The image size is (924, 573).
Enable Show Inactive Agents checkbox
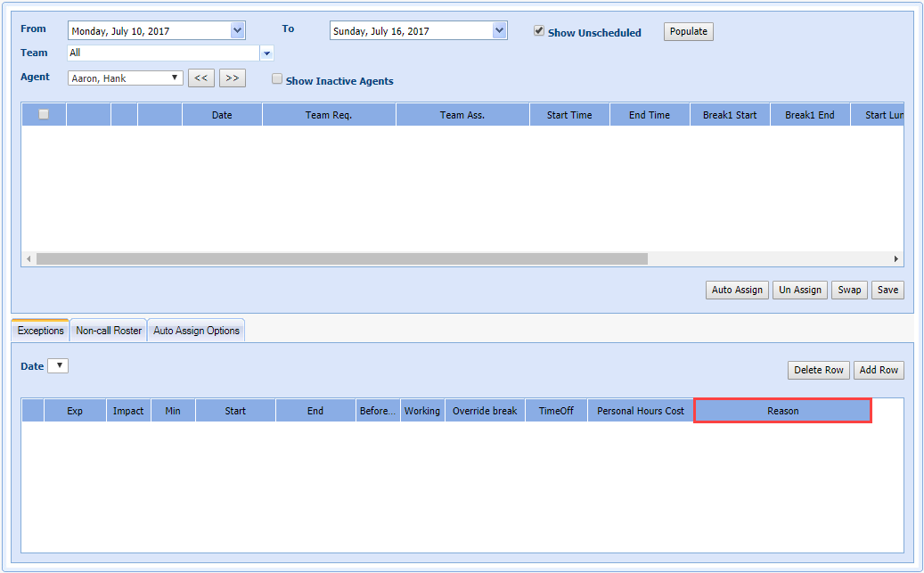[277, 79]
